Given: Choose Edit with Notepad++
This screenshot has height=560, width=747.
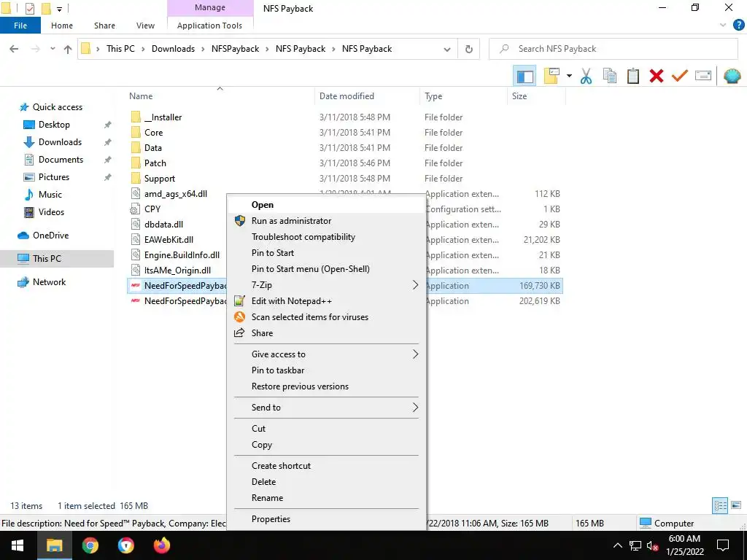Looking at the screenshot, I should point(327,301).
